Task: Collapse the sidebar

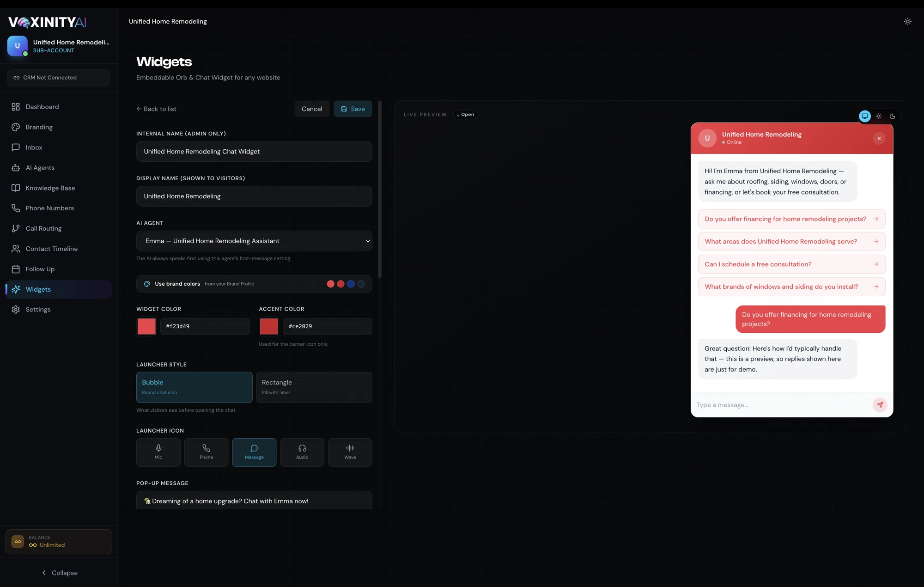Action: tap(59, 573)
